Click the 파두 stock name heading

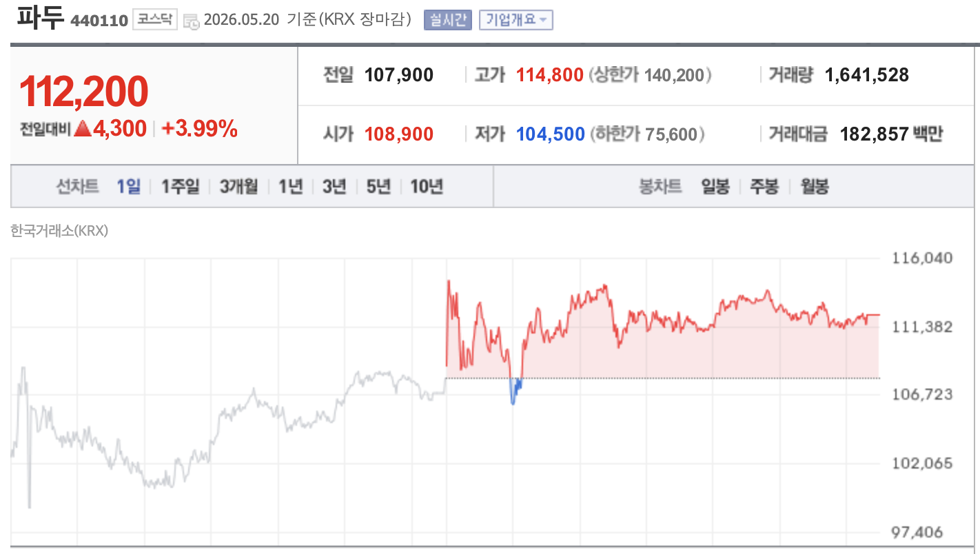point(40,18)
